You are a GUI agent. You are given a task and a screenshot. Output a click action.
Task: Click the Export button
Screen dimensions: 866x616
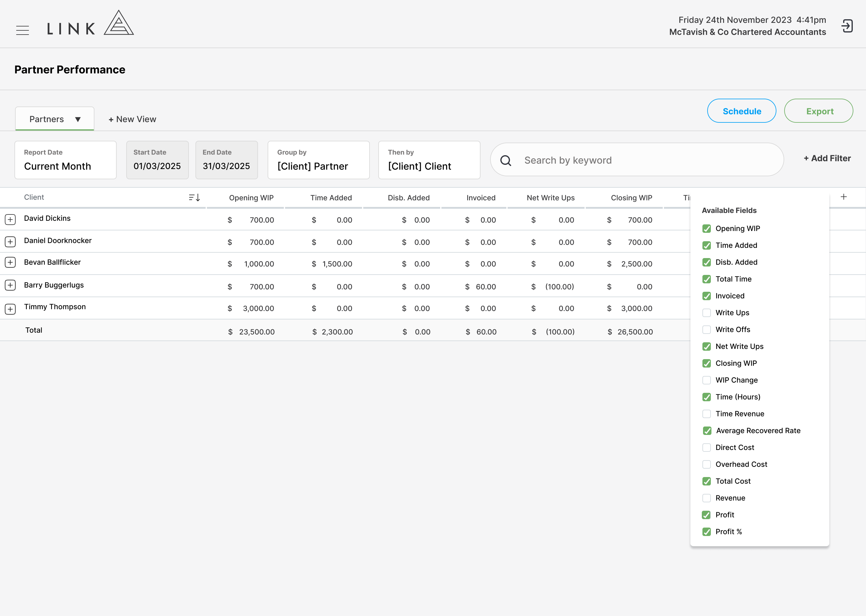coord(818,111)
